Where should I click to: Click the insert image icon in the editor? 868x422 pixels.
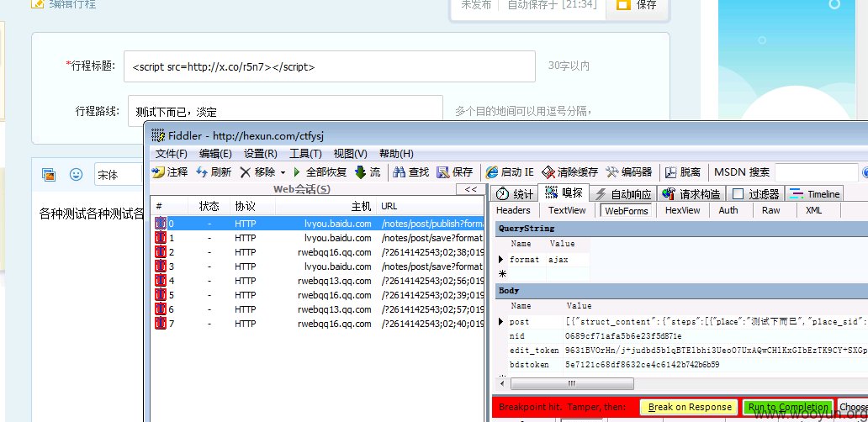49,175
